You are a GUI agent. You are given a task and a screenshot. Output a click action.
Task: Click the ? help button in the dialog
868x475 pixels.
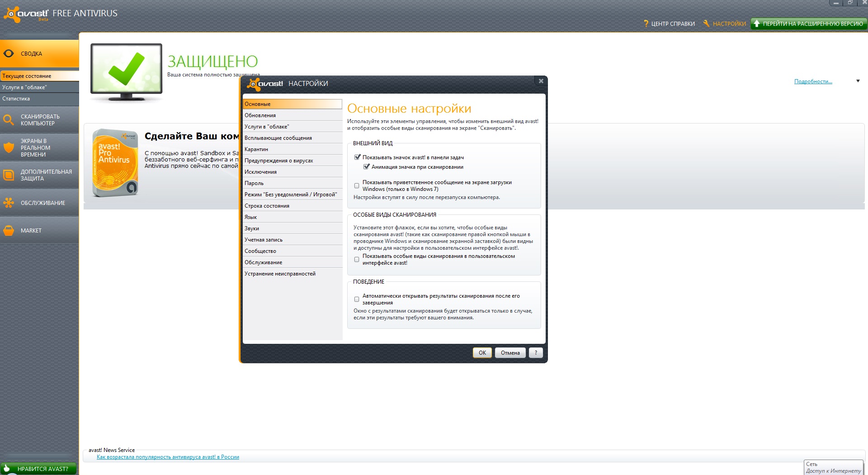536,353
